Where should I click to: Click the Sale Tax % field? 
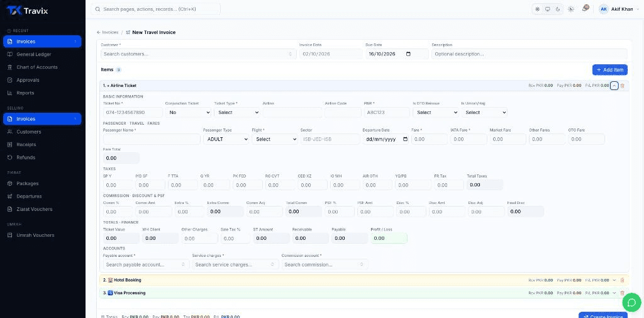(235, 238)
